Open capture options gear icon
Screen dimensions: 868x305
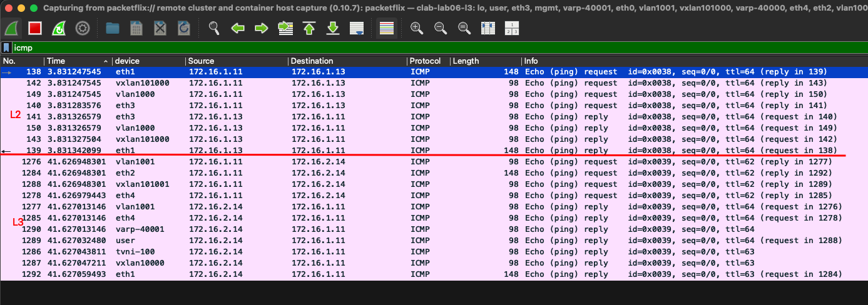[x=82, y=28]
